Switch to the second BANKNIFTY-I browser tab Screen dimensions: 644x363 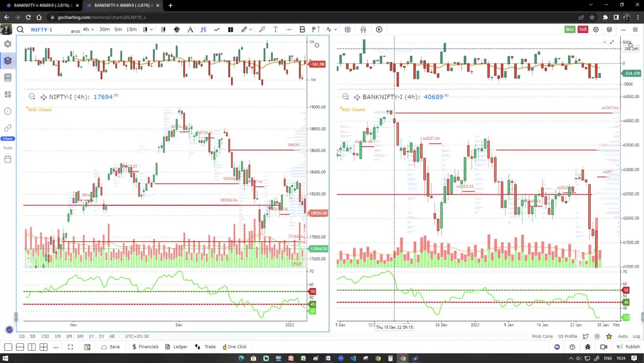(119, 6)
